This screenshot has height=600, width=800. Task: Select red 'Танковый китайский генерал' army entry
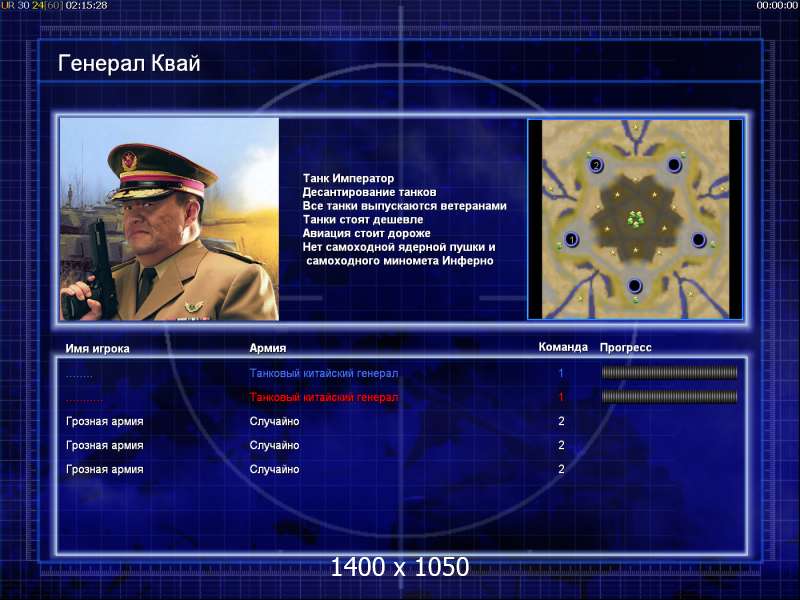point(324,397)
